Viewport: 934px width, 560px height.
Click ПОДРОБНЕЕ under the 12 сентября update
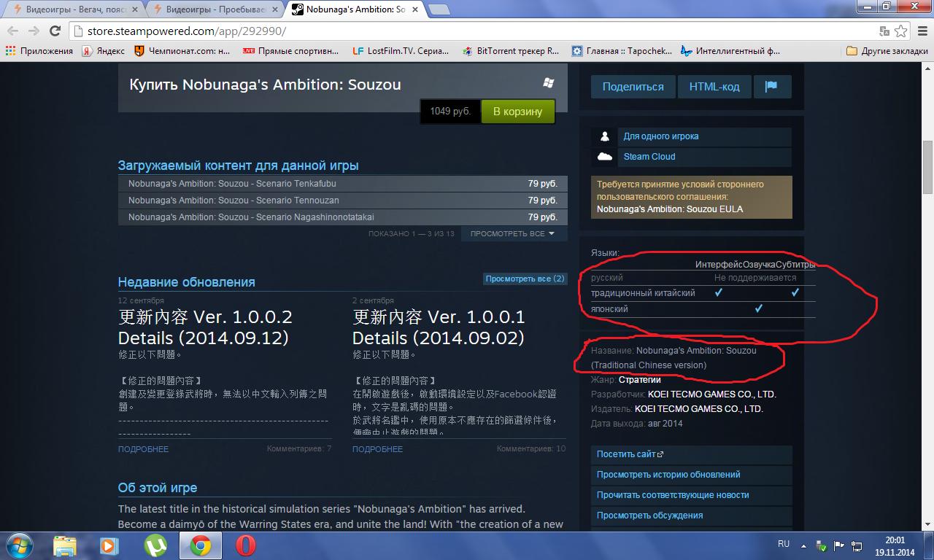143,449
